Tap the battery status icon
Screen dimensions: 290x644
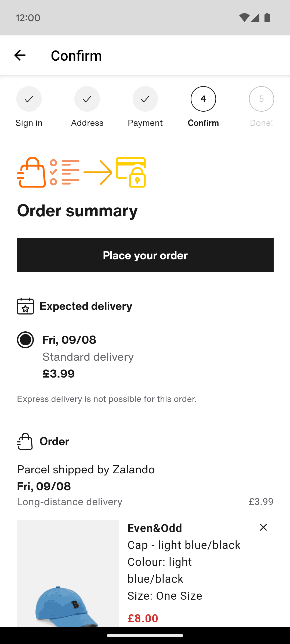[267, 18]
